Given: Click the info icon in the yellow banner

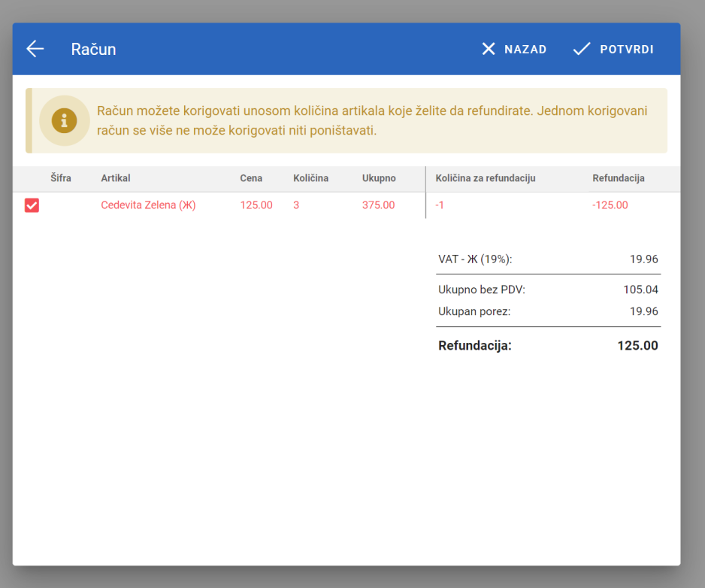Looking at the screenshot, I should coord(64,120).
